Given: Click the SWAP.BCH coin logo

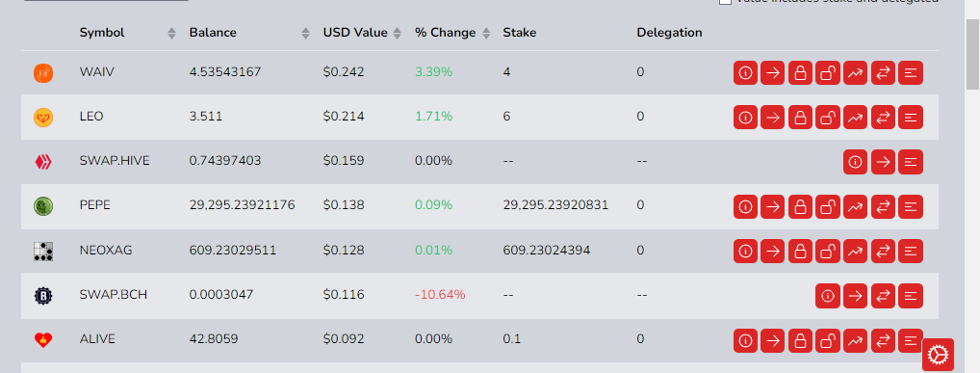Looking at the screenshot, I should pos(43,295).
